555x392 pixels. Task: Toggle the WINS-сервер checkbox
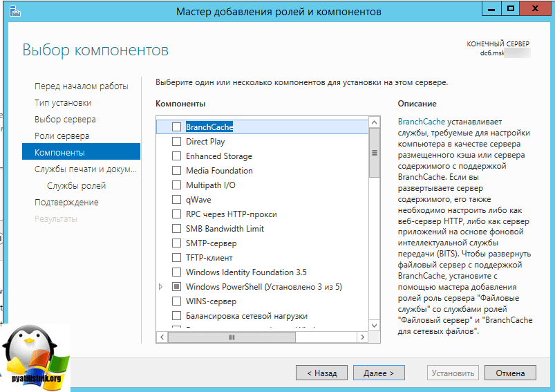pyautogui.click(x=177, y=301)
